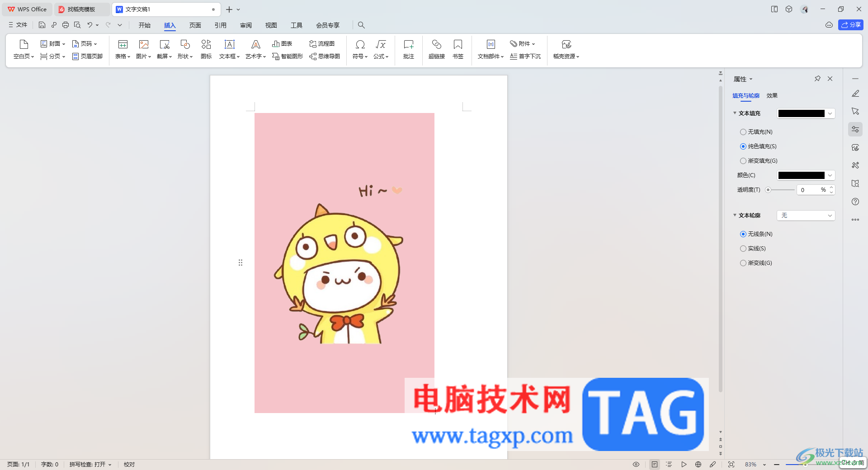The width and height of the screenshot is (868, 470).
Task: Select no fill (无填充) option
Action: tap(756, 132)
